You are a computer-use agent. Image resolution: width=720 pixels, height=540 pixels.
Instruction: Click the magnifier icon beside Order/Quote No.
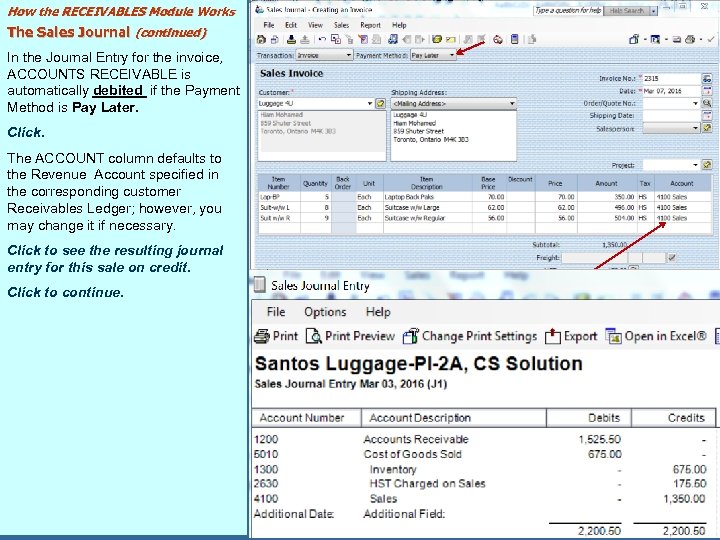(x=707, y=103)
